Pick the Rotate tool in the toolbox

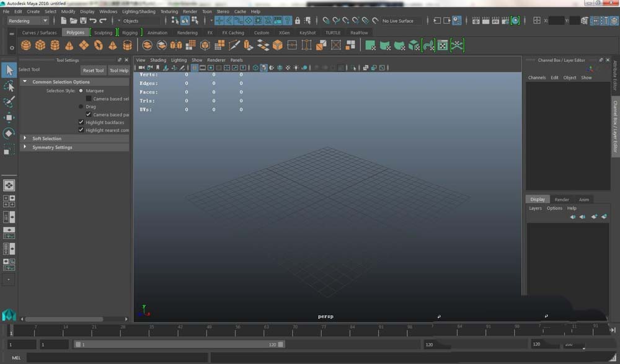pos(9,133)
